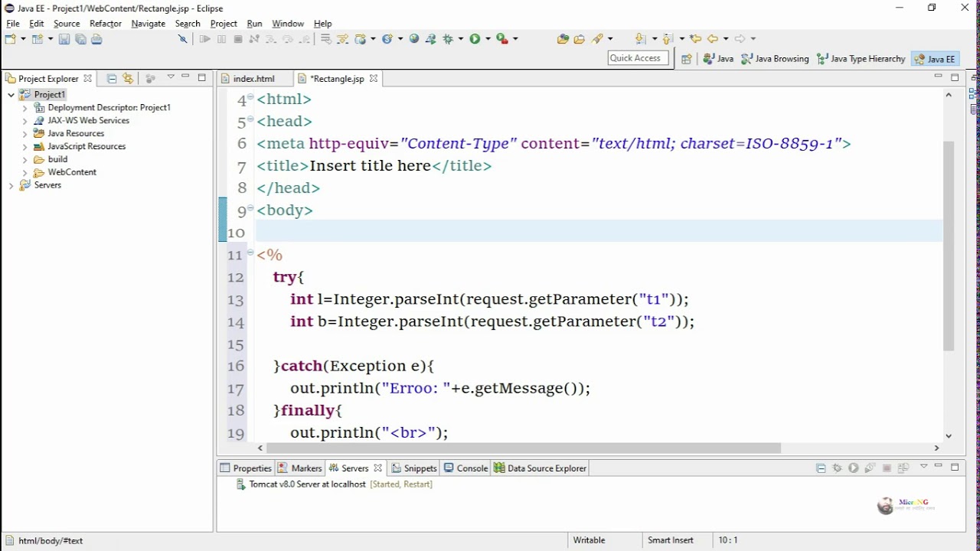Minimize the Project Explorer panel

(185, 77)
